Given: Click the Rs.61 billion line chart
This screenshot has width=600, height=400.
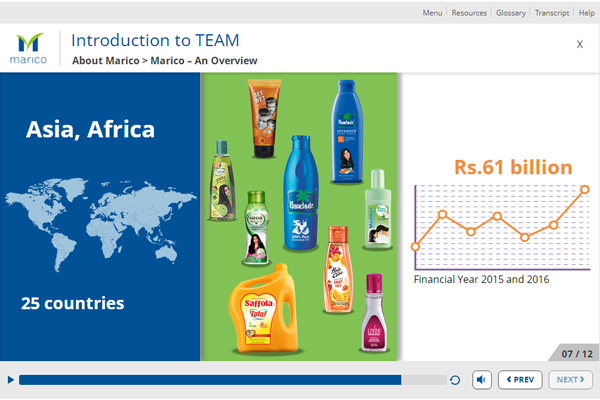Looking at the screenshot, I should (x=500, y=225).
